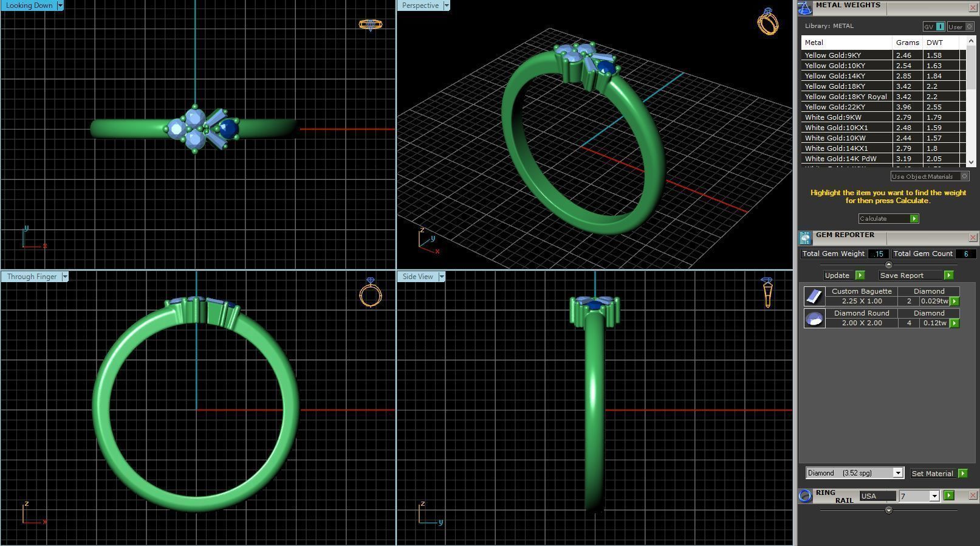Click the Perspective viewport ring orientation icon

pos(767,21)
